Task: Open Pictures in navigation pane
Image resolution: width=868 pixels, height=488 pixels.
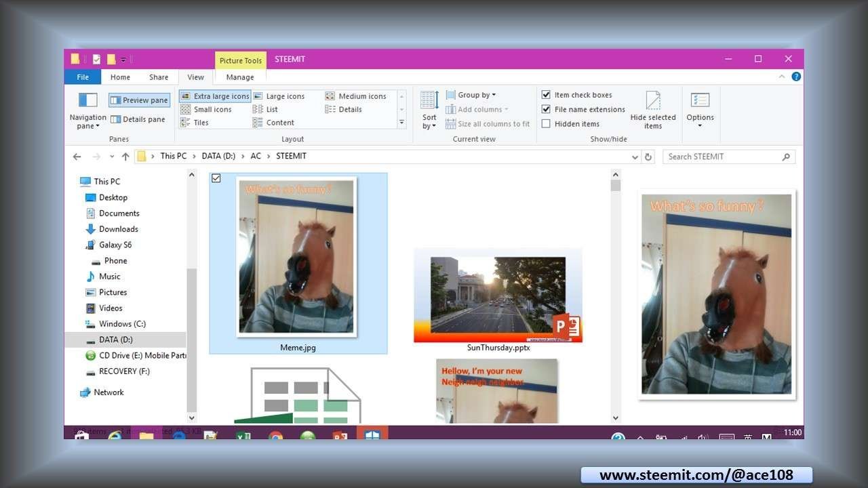Action: (106, 292)
